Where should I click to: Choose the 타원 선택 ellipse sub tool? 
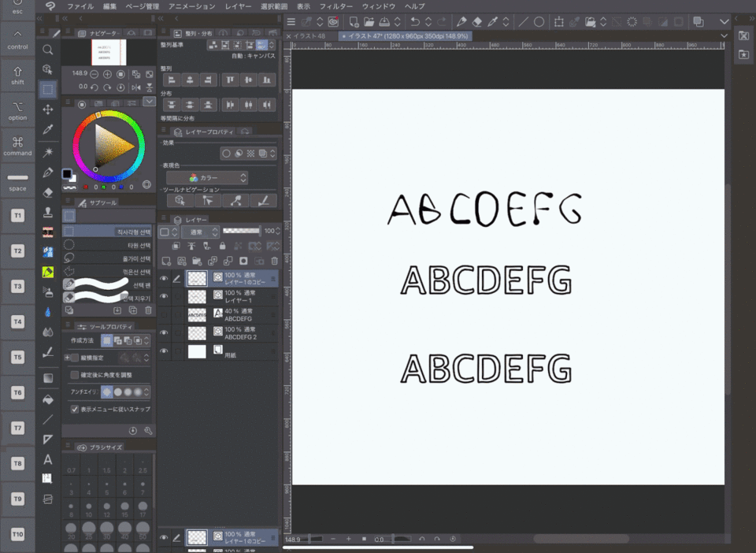(x=108, y=246)
